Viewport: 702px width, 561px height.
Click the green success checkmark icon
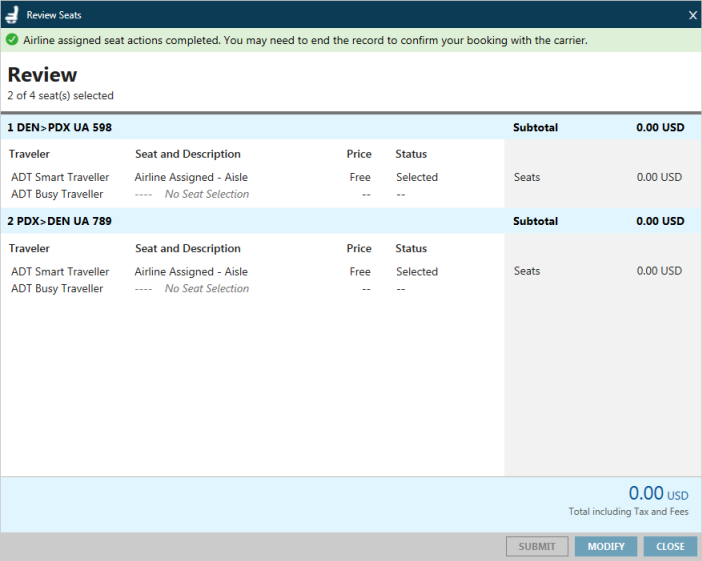coord(12,41)
